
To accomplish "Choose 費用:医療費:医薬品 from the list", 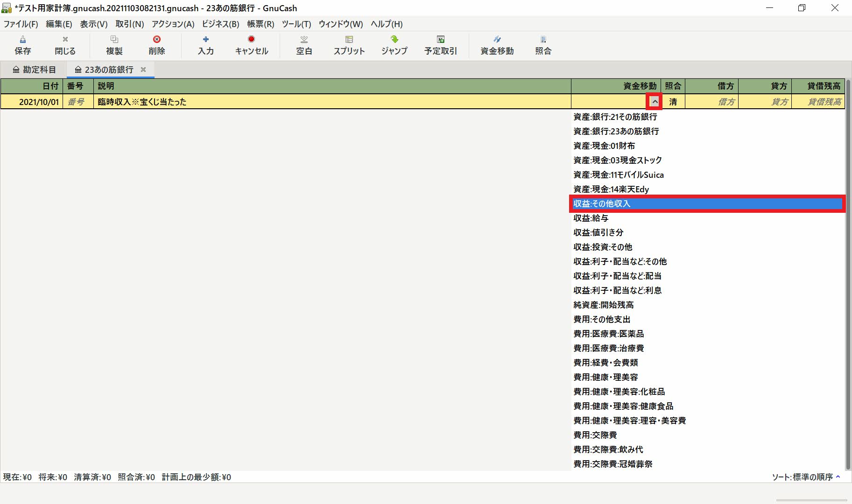I will point(708,334).
